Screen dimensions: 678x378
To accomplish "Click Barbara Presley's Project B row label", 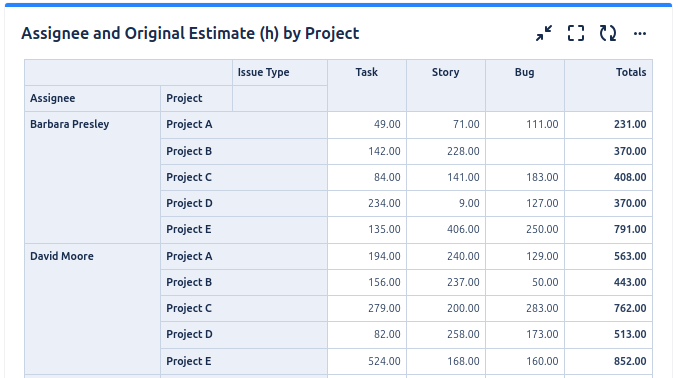I will point(244,151).
